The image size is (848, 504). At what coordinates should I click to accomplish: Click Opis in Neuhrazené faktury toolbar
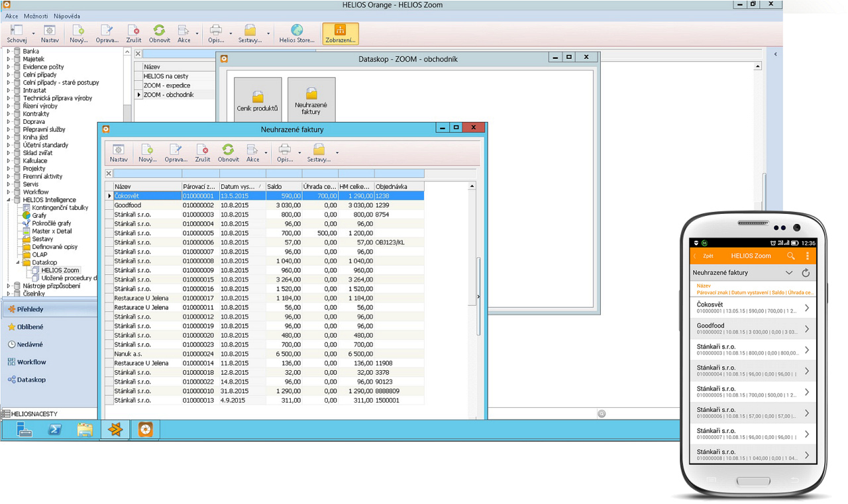(285, 153)
